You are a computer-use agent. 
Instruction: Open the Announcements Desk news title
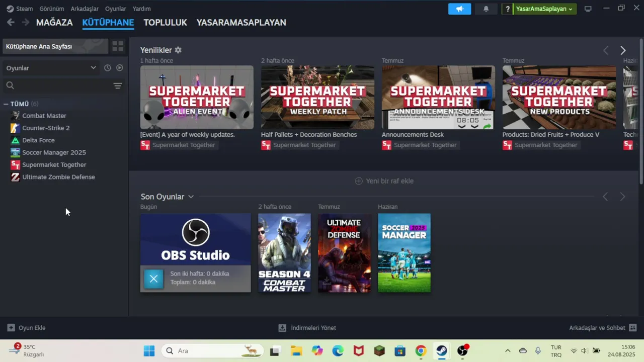tap(413, 135)
